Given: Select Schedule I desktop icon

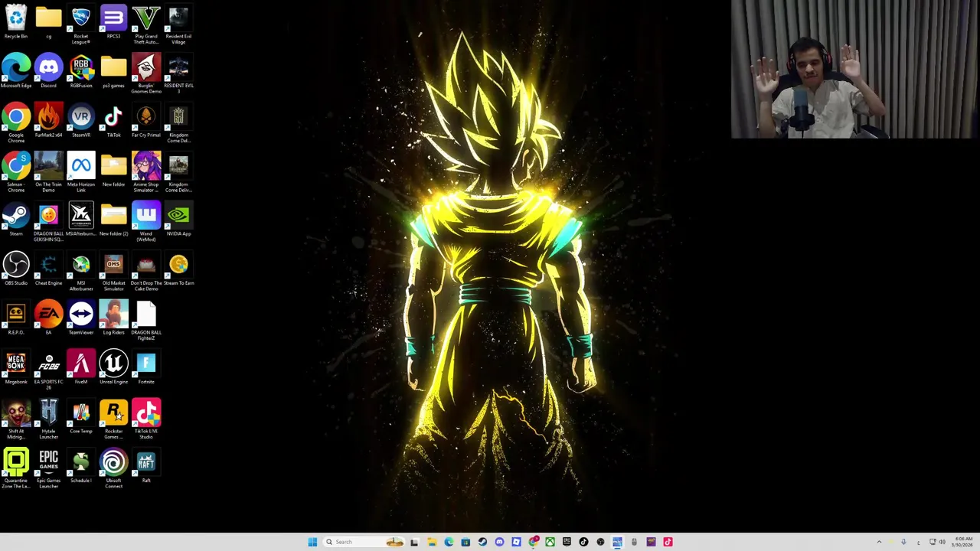Looking at the screenshot, I should [81, 467].
